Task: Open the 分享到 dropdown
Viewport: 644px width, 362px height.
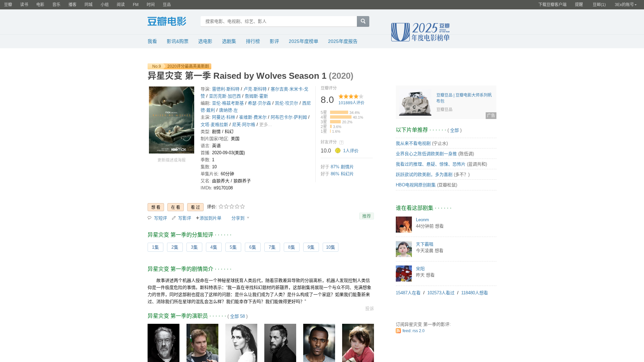Action: [x=240, y=218]
